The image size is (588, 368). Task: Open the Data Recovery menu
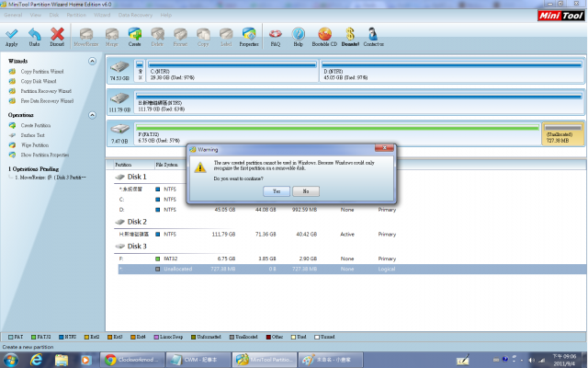point(135,15)
